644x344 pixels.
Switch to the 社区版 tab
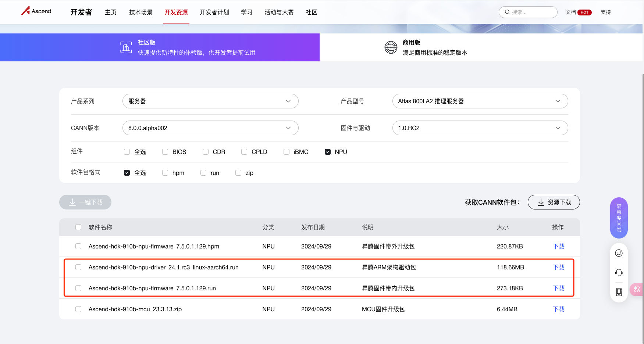(160, 47)
